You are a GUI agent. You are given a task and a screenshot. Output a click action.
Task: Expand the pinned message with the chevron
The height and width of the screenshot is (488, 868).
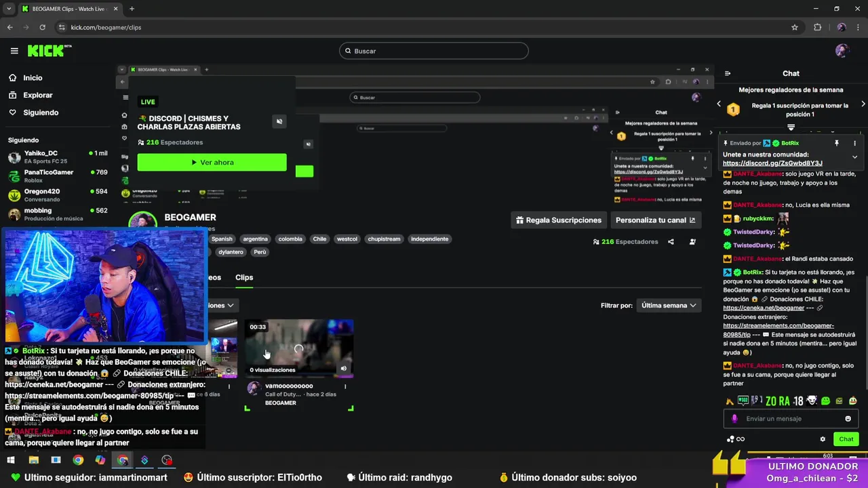(854, 157)
